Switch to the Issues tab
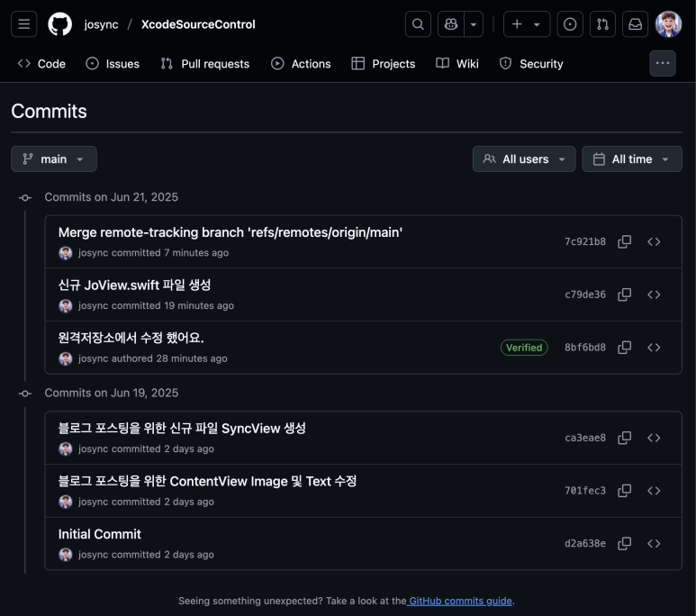This screenshot has width=696, height=616. 113,64
